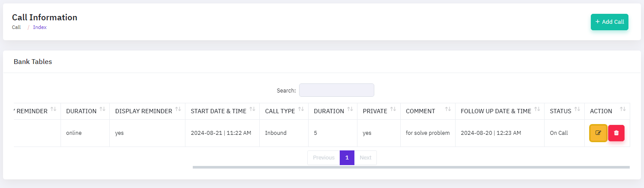Click the red delete trash icon

(x=616, y=133)
